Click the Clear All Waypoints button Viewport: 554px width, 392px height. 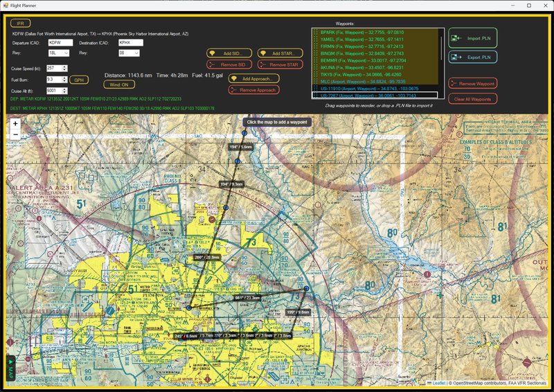point(473,99)
